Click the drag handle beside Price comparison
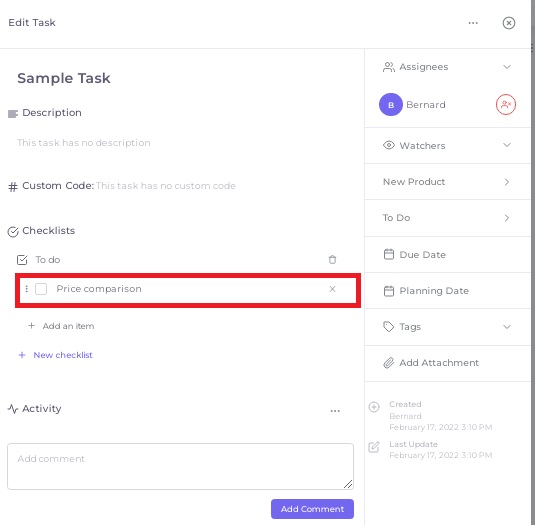Viewport: 535px width, 525px height. click(x=27, y=289)
